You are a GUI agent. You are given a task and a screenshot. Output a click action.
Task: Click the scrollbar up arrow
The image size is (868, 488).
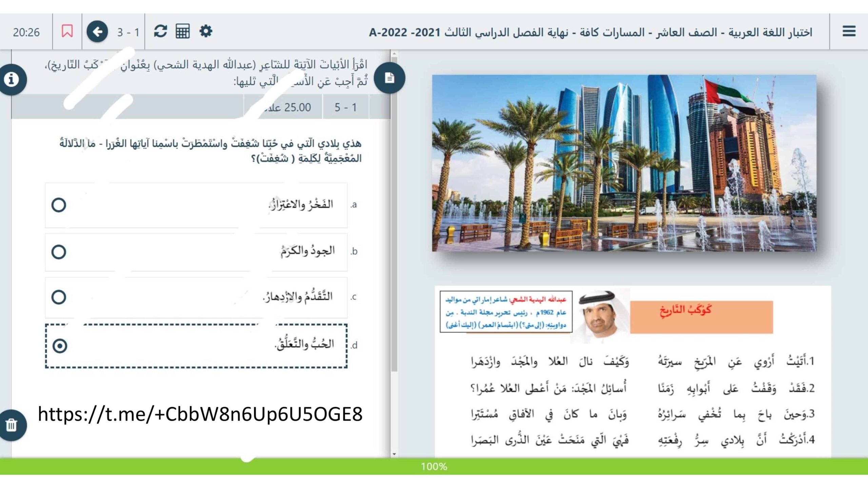[394, 54]
